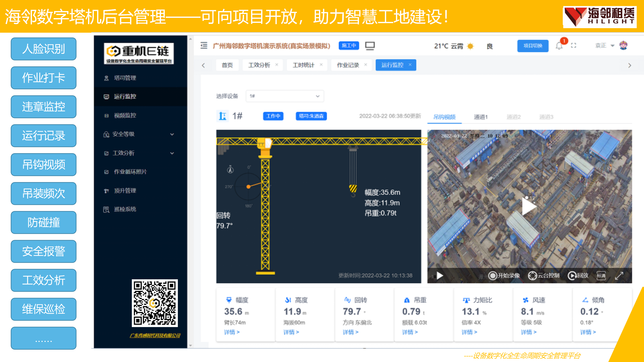This screenshot has width=644, height=362.
Task: Open PTZ control (云台控制)
Action: click(544, 276)
